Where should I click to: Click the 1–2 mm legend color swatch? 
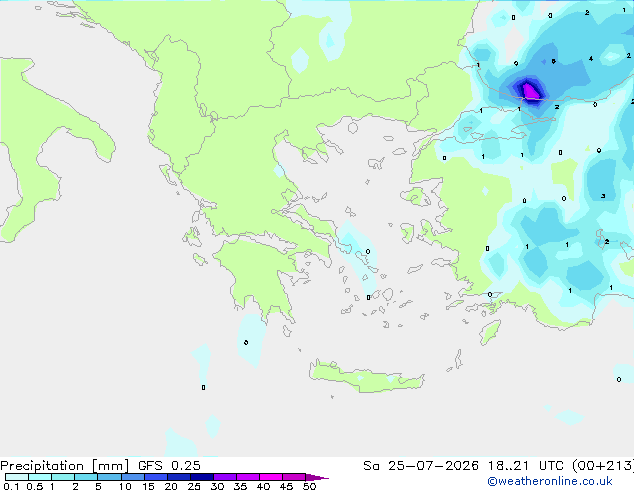click(x=63, y=477)
